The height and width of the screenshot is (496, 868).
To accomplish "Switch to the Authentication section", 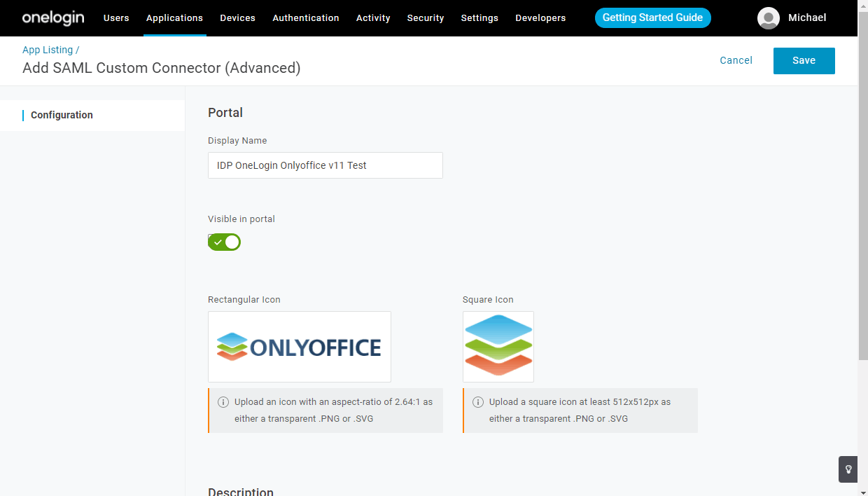I will tap(306, 18).
